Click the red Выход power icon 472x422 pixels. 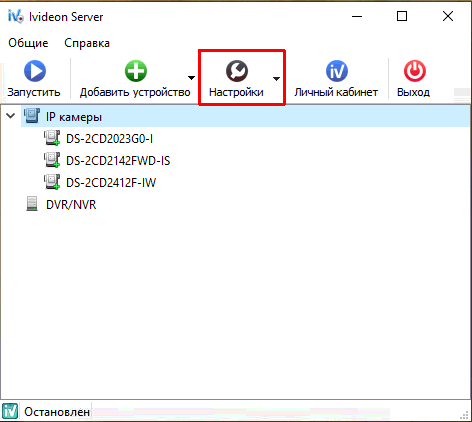coord(415,71)
